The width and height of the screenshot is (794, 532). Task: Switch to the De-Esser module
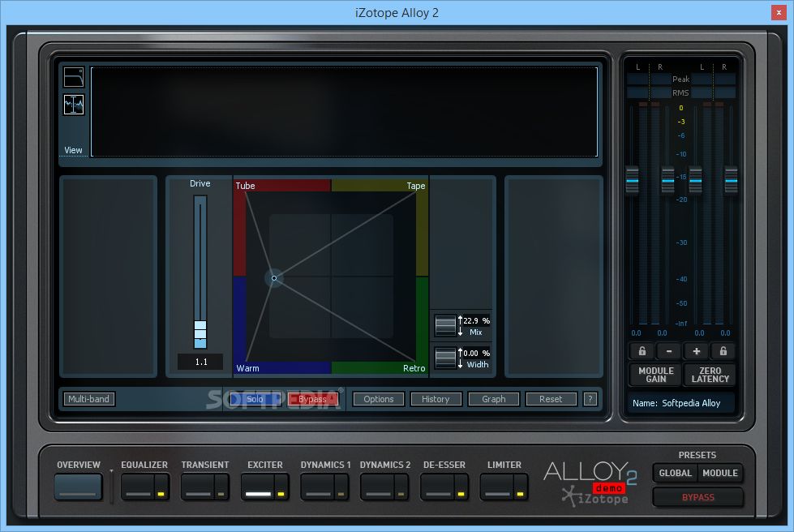437,487
